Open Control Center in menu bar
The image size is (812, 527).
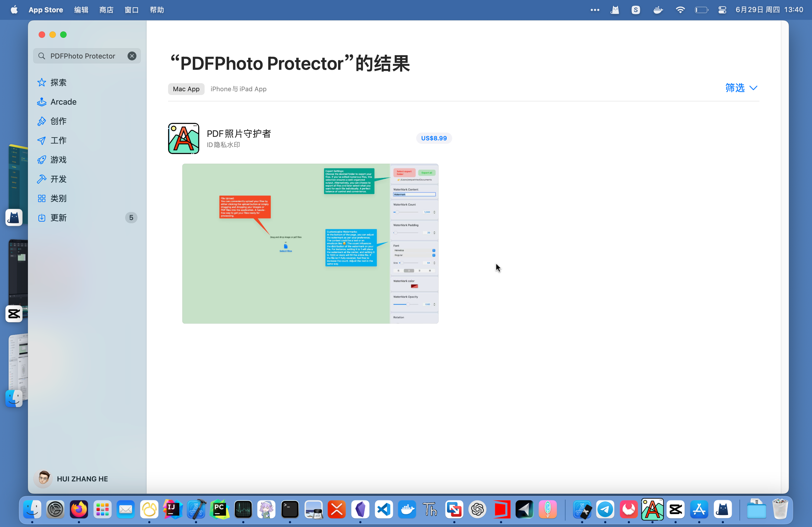pos(722,10)
